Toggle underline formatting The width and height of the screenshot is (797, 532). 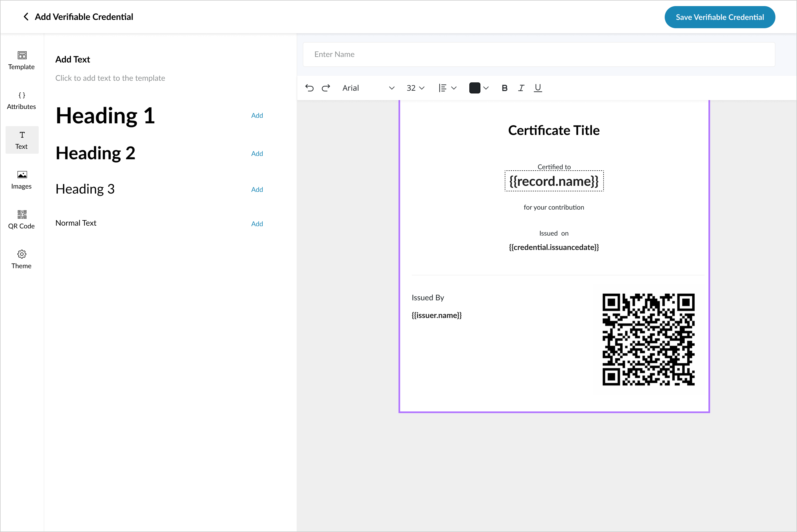click(x=537, y=88)
